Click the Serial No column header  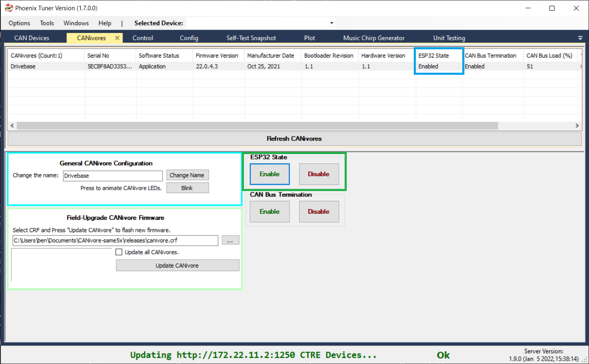[x=110, y=55]
